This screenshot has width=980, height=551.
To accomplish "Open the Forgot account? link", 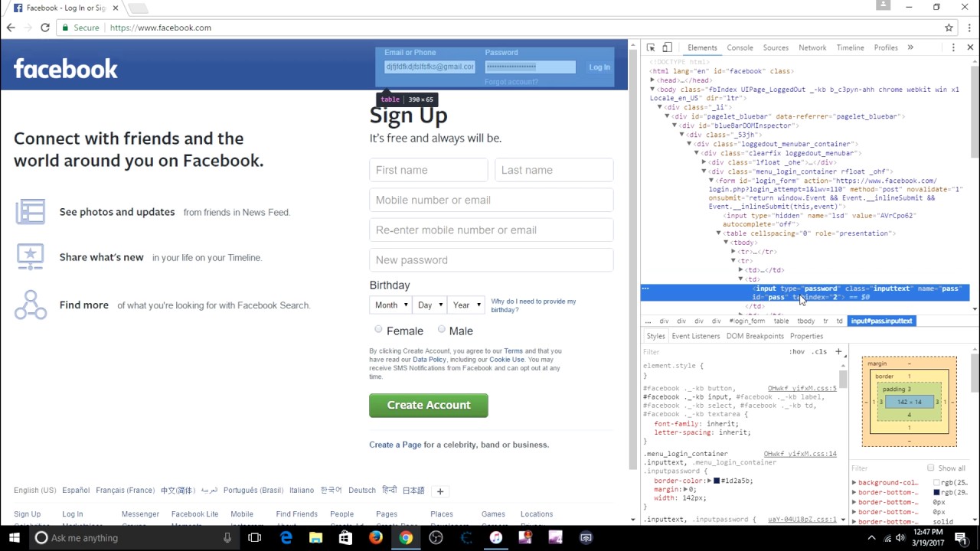I will click(x=511, y=82).
